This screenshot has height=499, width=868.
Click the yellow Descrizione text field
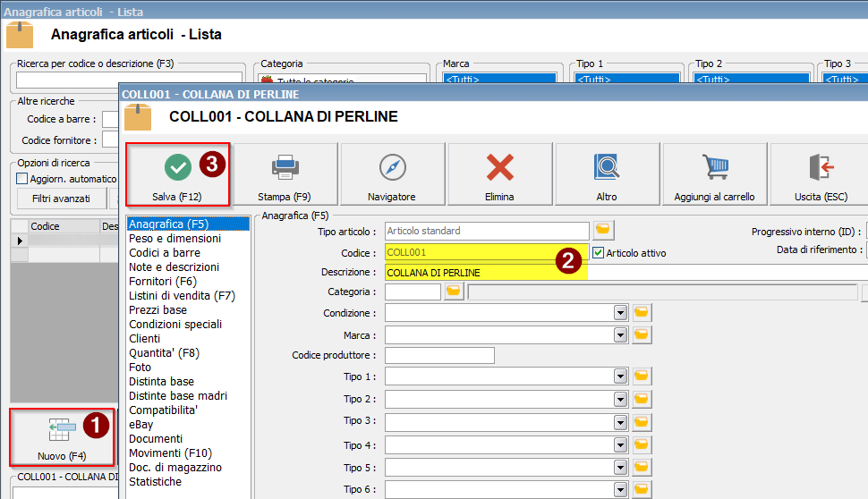(x=486, y=273)
